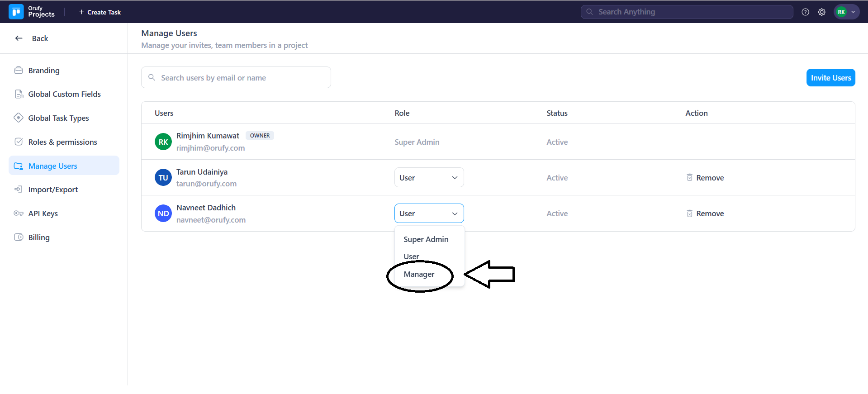Image resolution: width=868 pixels, height=394 pixels.
Task: Open the RK profile menu in header
Action: pyautogui.click(x=846, y=12)
